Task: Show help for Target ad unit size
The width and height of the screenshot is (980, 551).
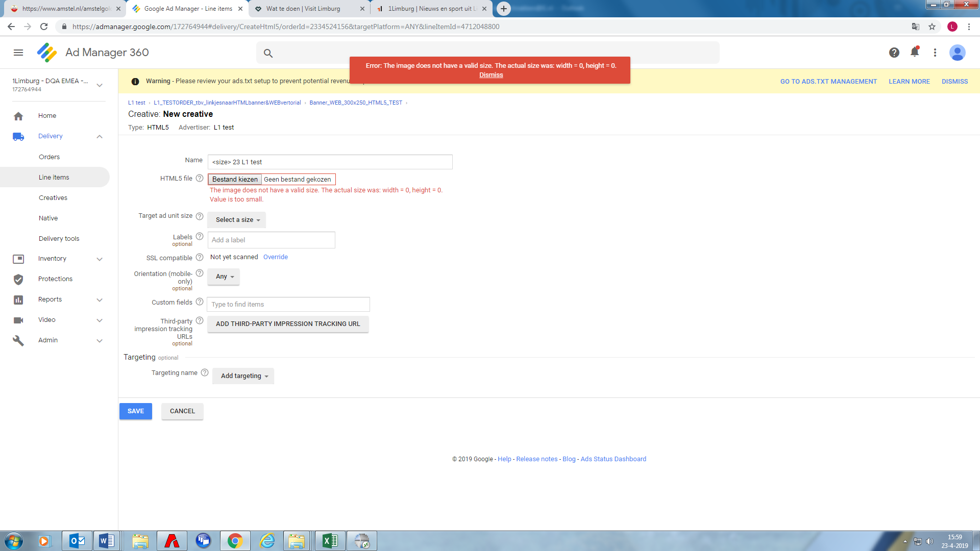Action: (x=200, y=216)
